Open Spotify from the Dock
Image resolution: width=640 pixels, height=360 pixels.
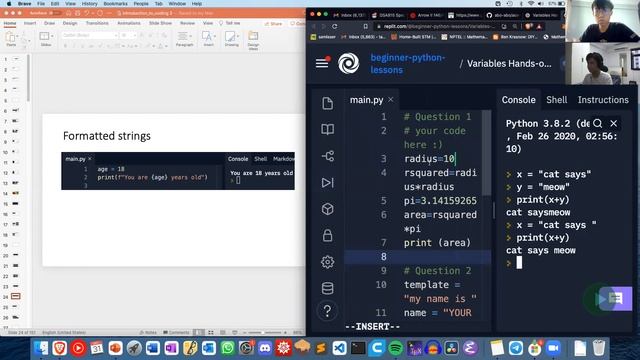pos(395,348)
